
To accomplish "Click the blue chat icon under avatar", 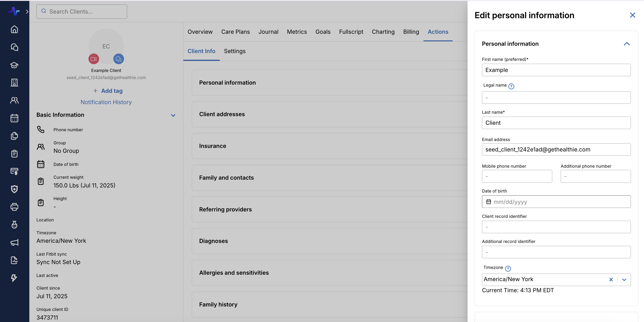I will click(x=118, y=59).
